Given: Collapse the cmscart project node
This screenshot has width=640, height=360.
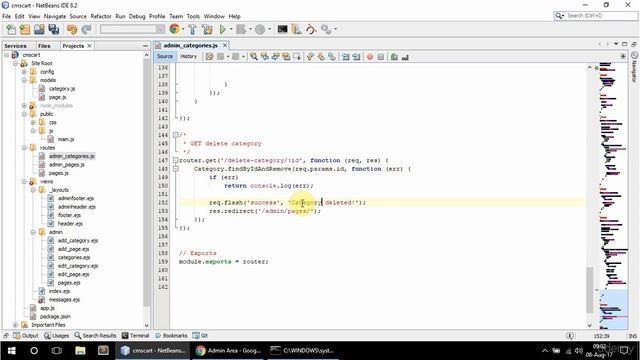Looking at the screenshot, I should point(7,55).
